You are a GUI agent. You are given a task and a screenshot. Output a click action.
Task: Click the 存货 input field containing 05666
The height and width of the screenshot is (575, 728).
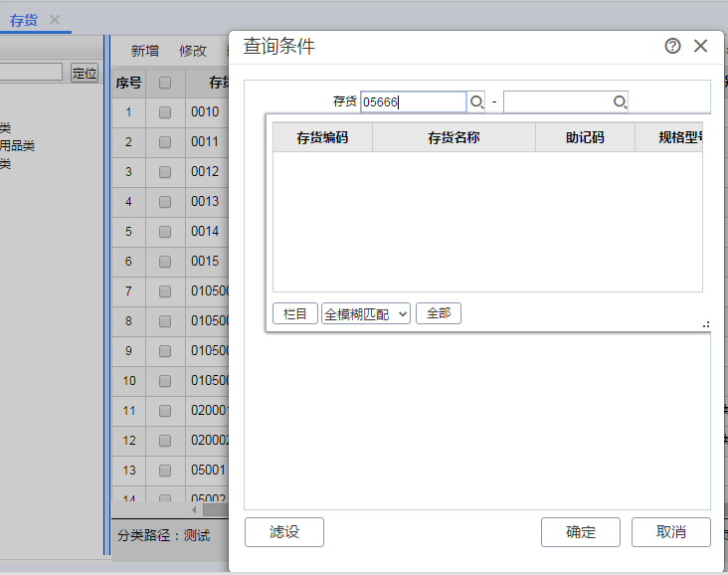pos(413,101)
